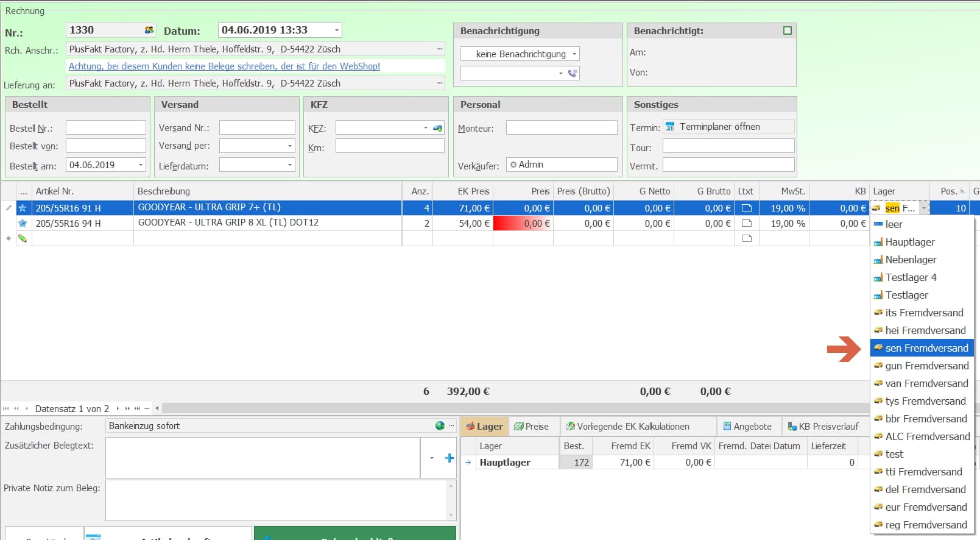Click arrow indicator of Hauptlager stock row

coord(468,463)
